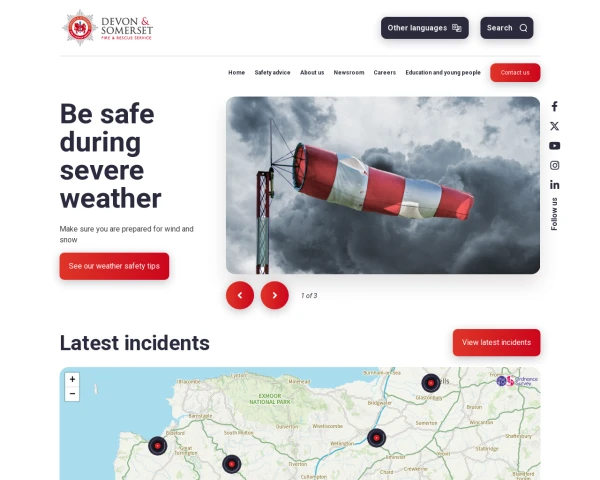Go to the Careers page
Image resolution: width=600 pixels, height=480 pixels.
tap(385, 72)
